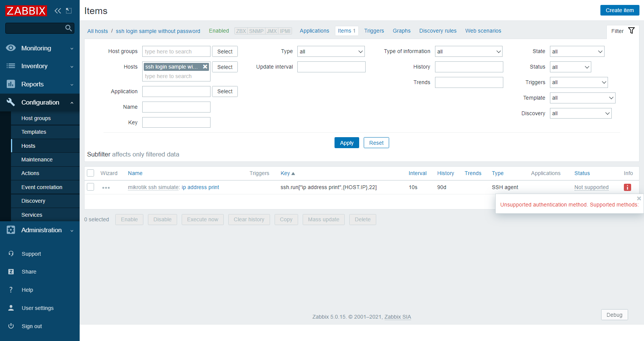This screenshot has height=341, width=644.
Task: Remove ssh login sample host tag
Action: click(205, 67)
